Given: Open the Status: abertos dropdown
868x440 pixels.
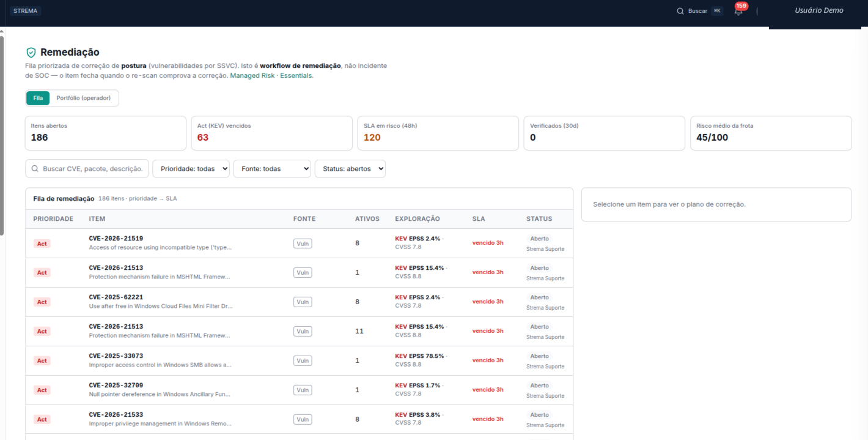Looking at the screenshot, I should (350, 169).
